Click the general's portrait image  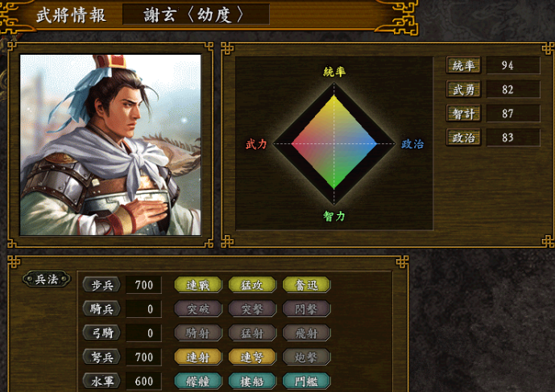click(110, 145)
